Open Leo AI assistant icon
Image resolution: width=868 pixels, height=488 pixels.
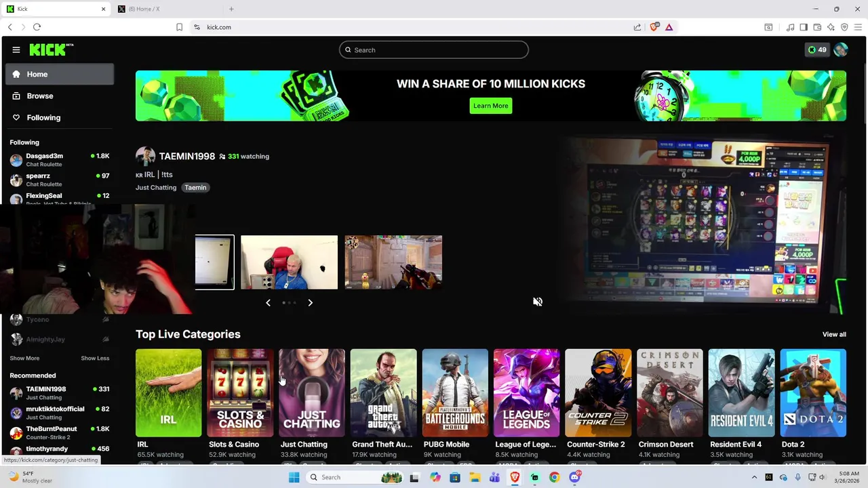(x=831, y=27)
